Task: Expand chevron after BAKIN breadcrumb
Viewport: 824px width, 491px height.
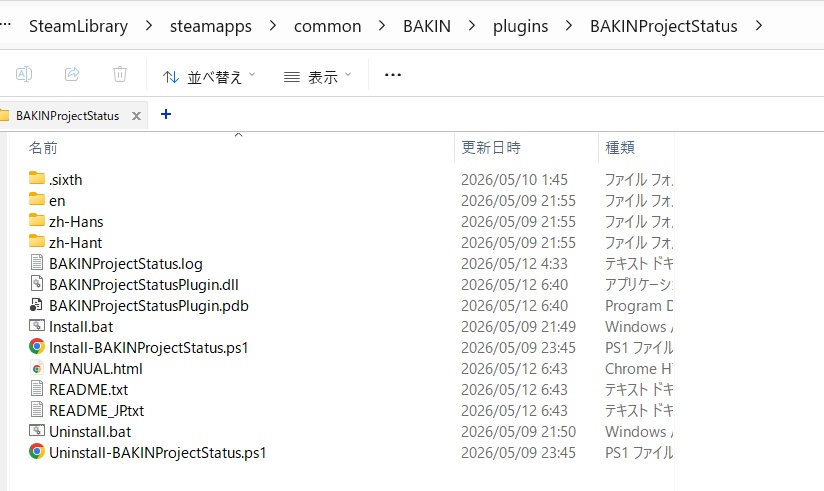Action: point(471,25)
